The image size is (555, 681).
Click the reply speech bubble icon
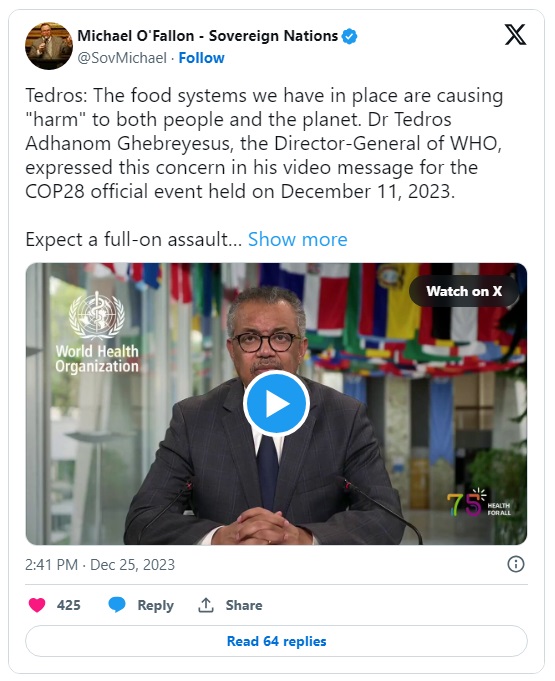click(117, 605)
